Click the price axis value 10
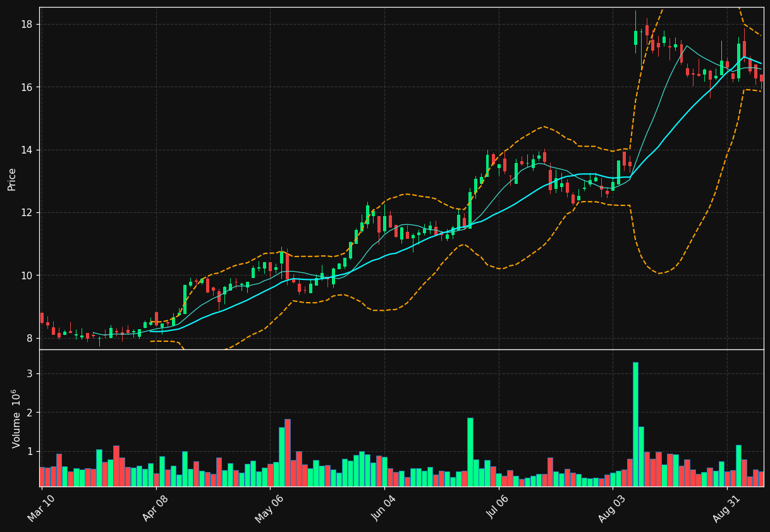 (27, 275)
